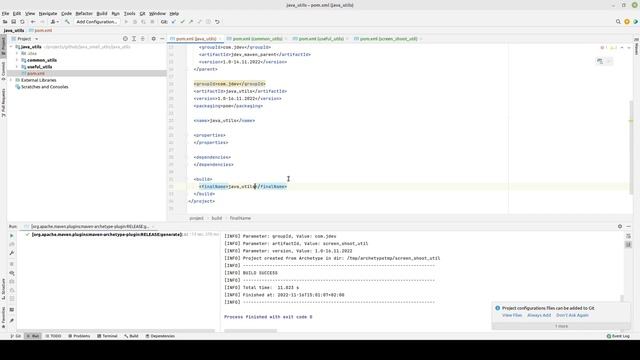This screenshot has width=640, height=360.
Task: Open Project panel settings gear
Action: [153, 39]
